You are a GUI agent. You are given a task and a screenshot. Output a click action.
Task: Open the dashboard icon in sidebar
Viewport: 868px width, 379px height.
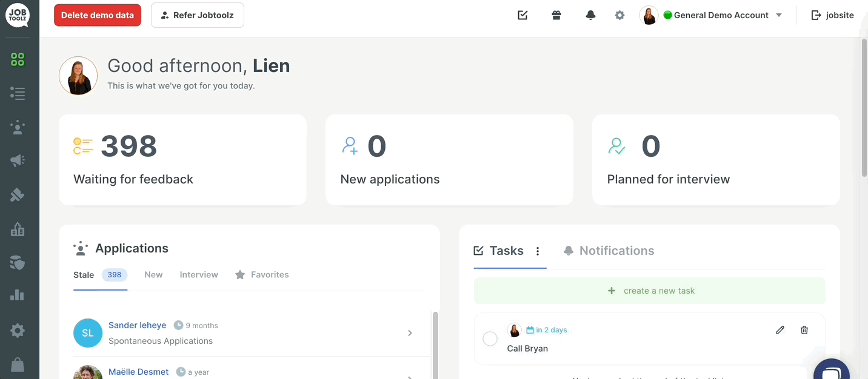tap(18, 59)
